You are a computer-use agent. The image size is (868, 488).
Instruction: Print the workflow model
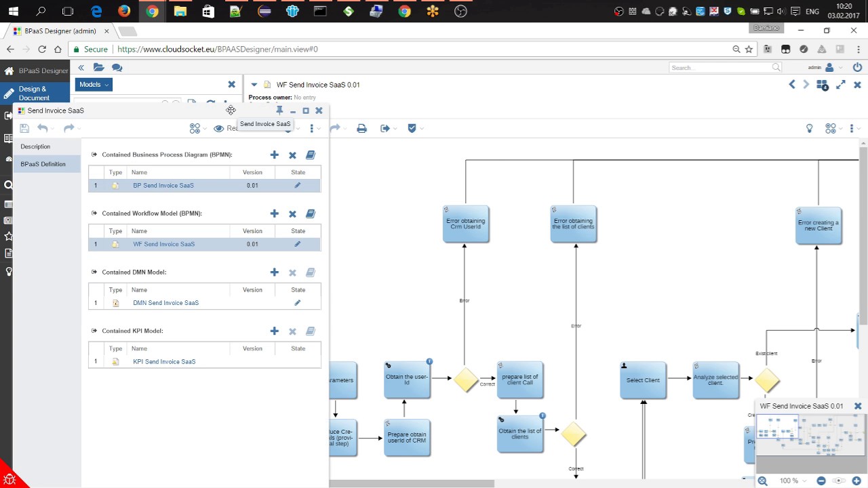(361, 128)
